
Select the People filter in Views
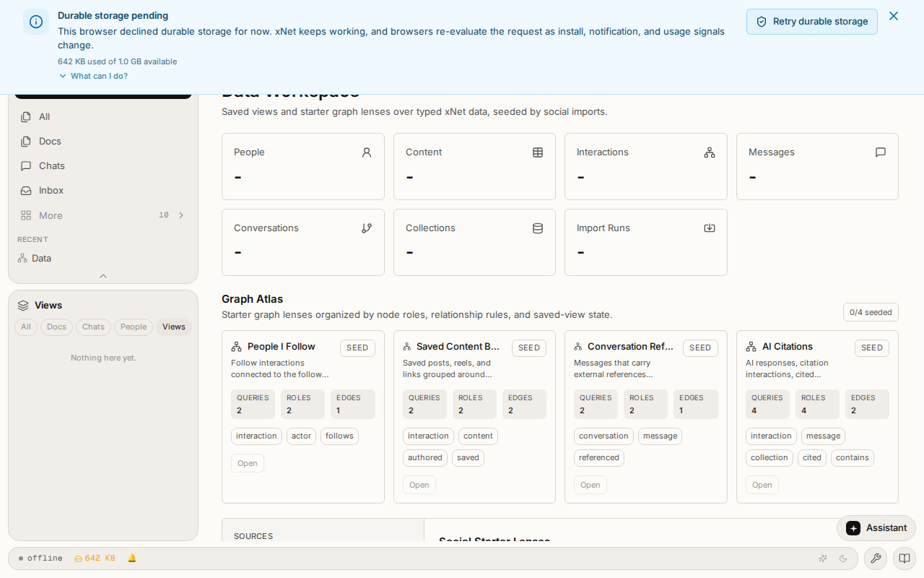(x=134, y=327)
